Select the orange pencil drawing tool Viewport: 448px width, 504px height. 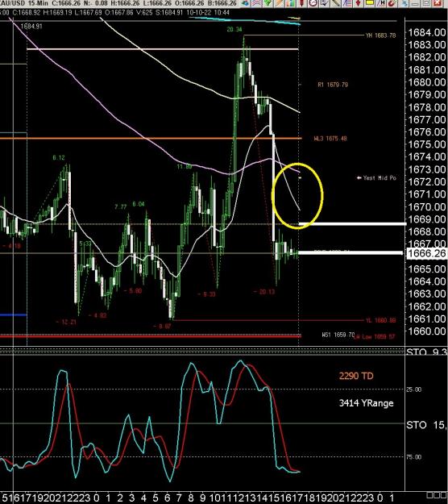click(x=279, y=3)
